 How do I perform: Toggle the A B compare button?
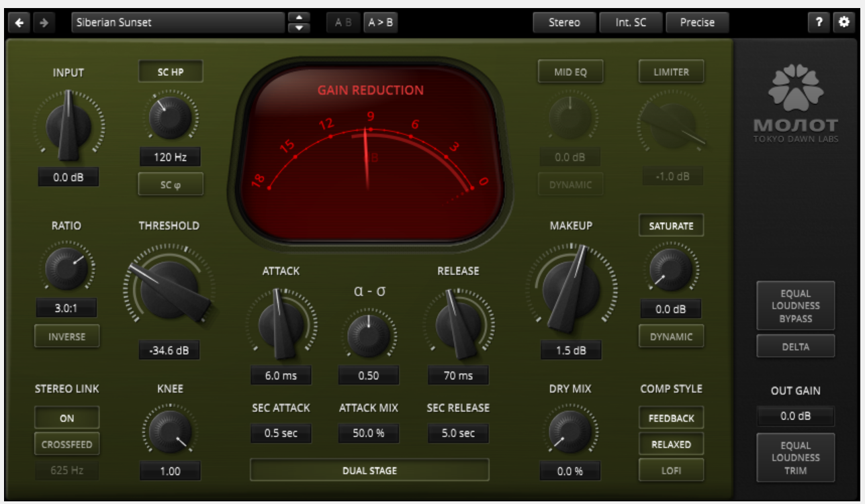click(343, 22)
